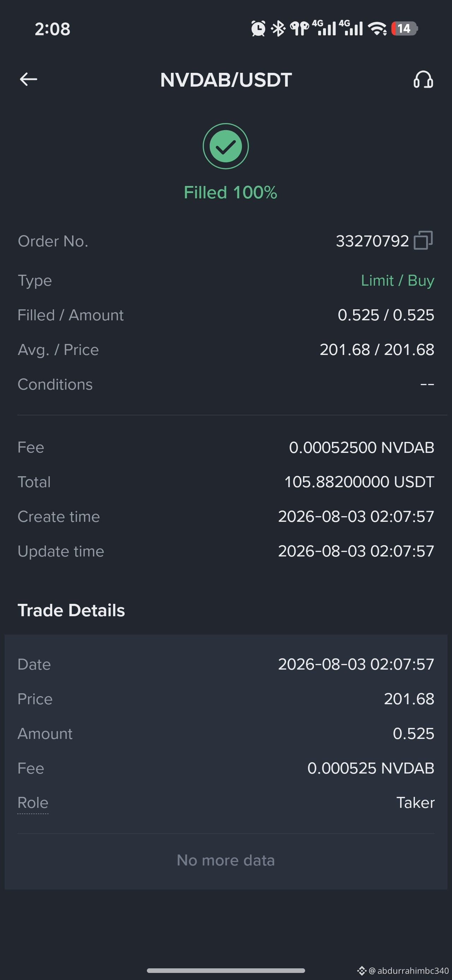Tap the Taker role value

click(x=415, y=803)
